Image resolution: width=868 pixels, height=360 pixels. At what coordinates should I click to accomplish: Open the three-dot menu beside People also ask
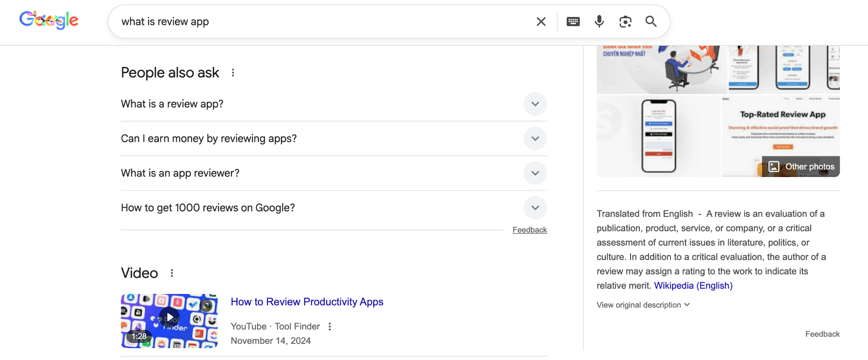click(233, 73)
